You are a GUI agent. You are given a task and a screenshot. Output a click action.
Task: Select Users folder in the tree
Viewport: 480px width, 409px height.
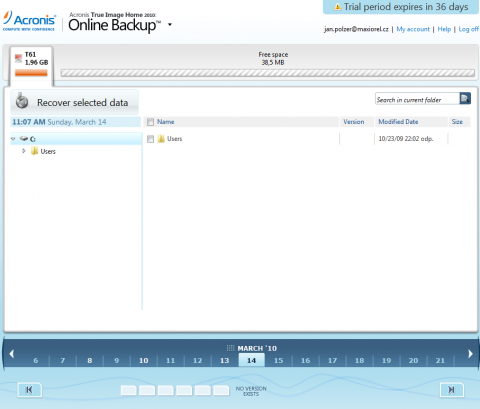pyautogui.click(x=48, y=151)
